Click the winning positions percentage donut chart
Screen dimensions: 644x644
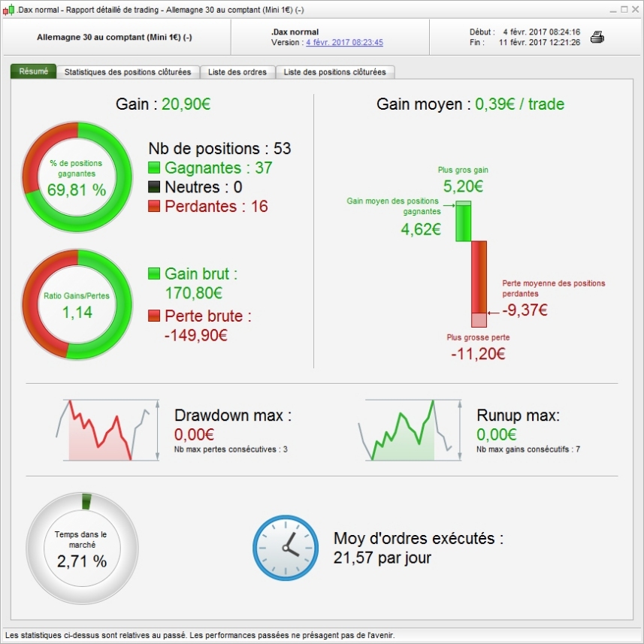(x=77, y=177)
